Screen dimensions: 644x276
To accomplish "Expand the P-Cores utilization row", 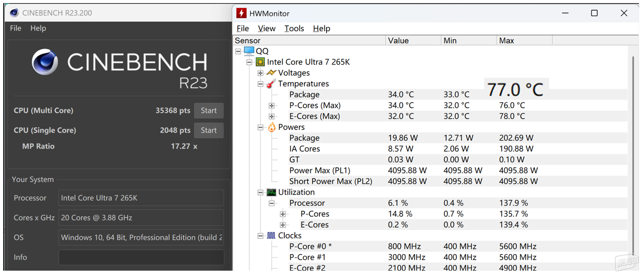I will (x=283, y=214).
